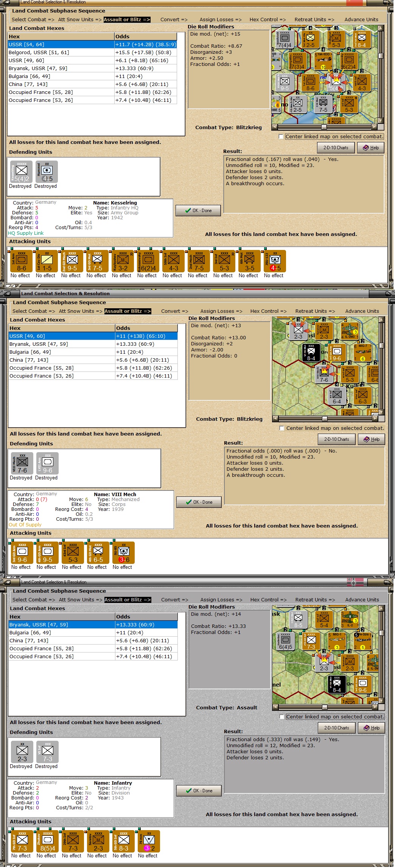Viewport: 395px width, 868px height.
Task: Jump to Retreat Units step in top window
Action: click(314, 20)
